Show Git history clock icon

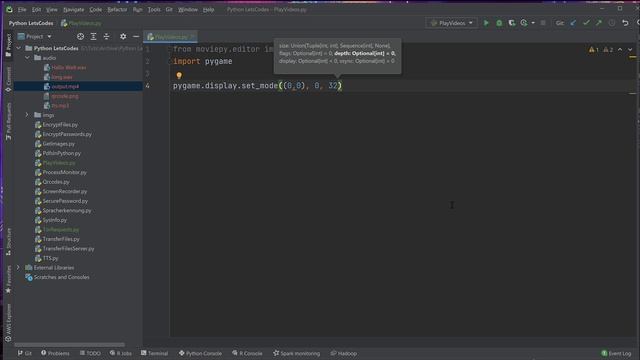pyautogui.click(x=611, y=23)
